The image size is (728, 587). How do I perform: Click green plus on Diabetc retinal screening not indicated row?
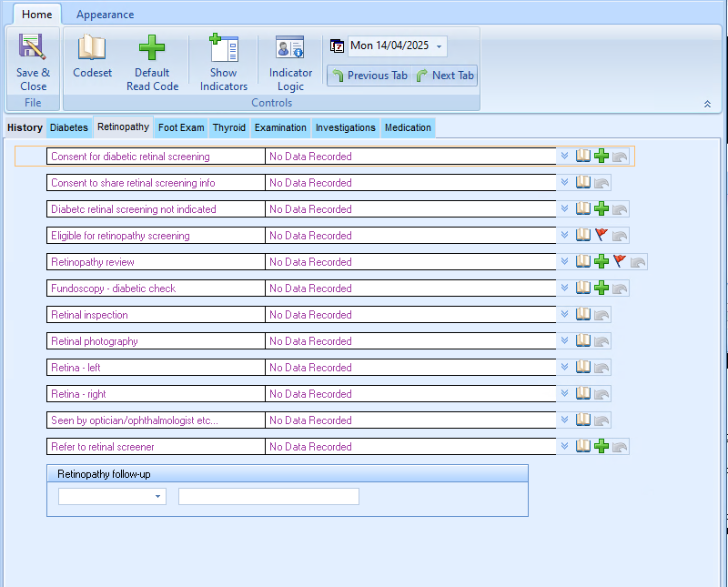click(x=602, y=209)
